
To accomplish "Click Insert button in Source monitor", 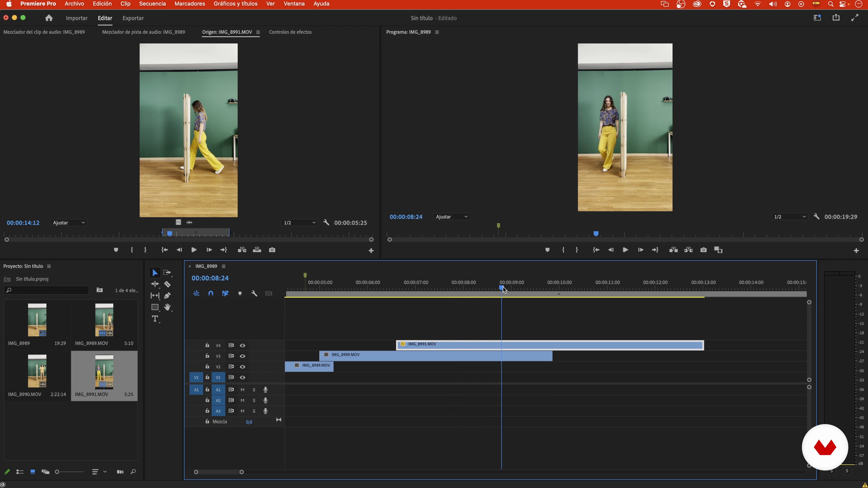I will (242, 250).
